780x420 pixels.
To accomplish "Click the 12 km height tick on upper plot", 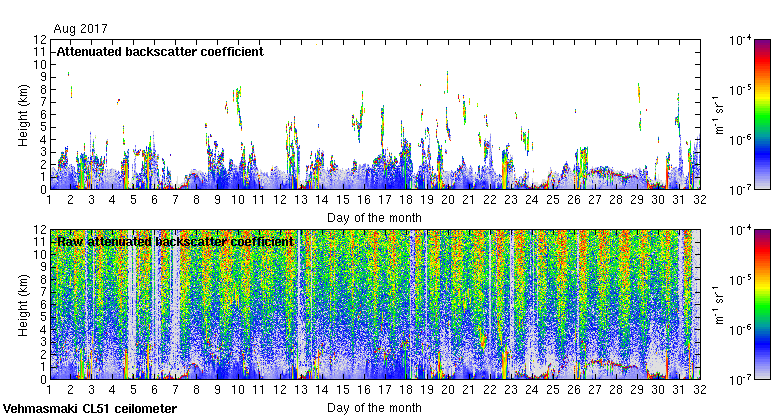I will tap(40, 39).
